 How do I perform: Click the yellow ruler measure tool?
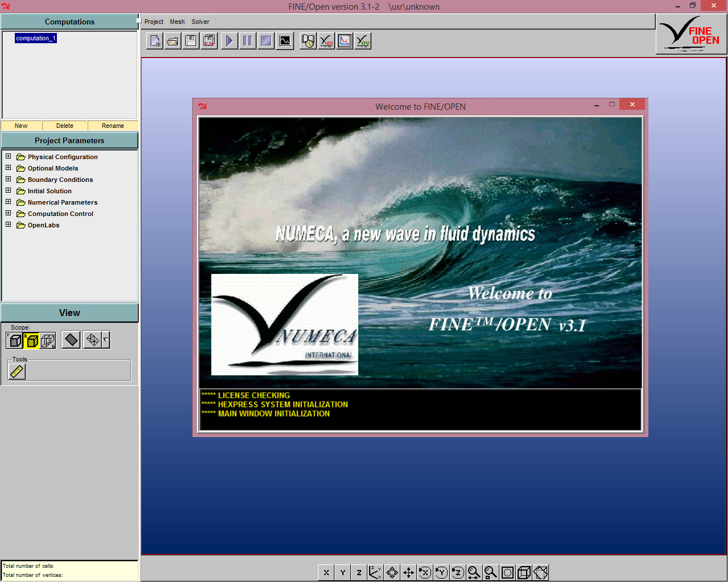pos(17,372)
